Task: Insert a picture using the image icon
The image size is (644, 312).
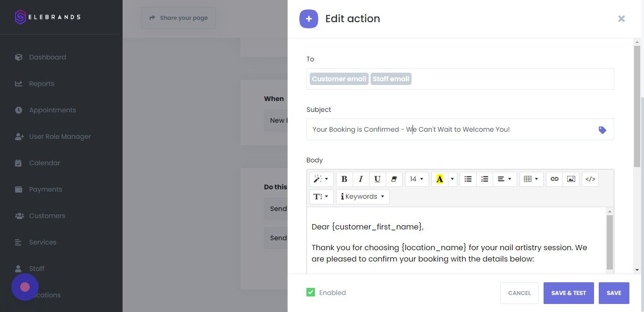Action: coord(571,179)
